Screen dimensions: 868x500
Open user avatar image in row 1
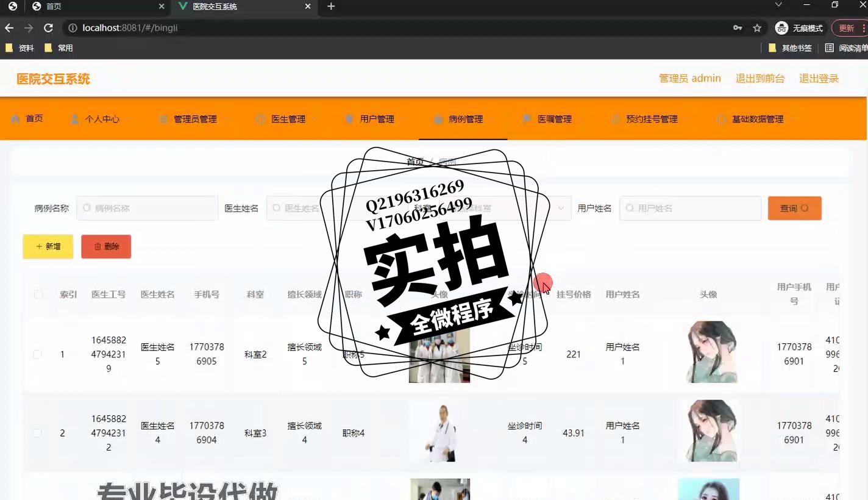pos(708,352)
